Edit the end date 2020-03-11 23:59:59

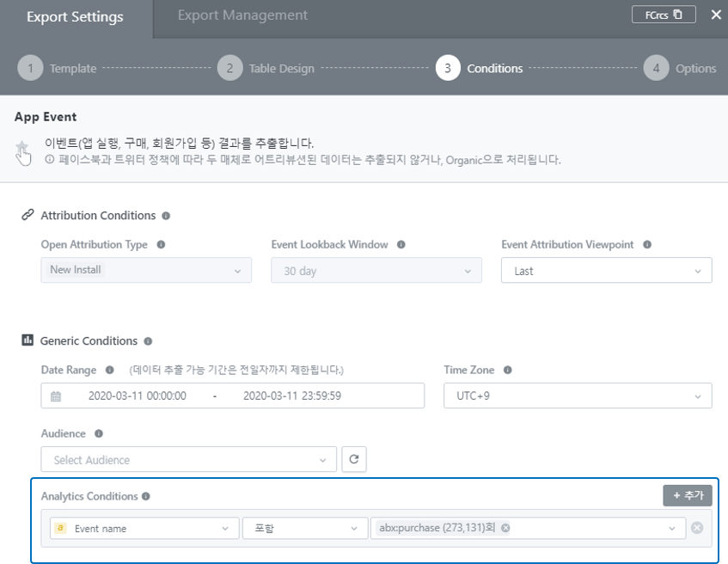(x=292, y=395)
